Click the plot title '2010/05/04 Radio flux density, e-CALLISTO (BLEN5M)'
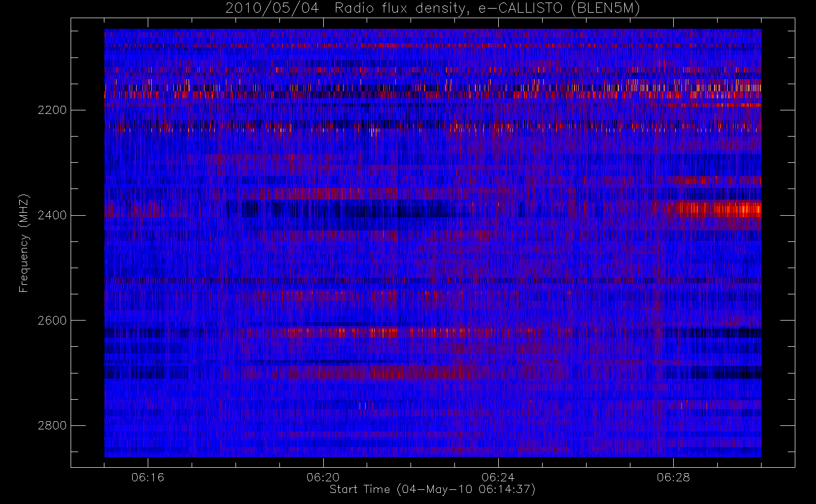816x504 pixels. (x=433, y=8)
